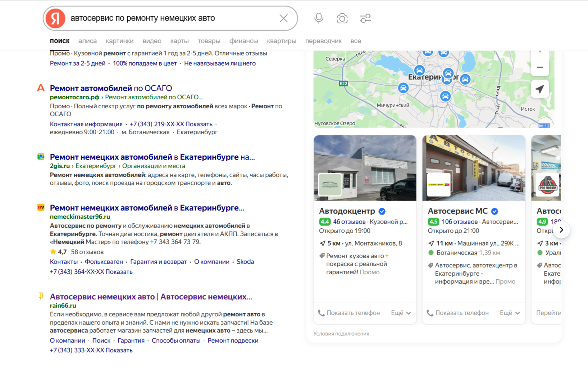Expand Ещё options for Автосервис МС

[509, 312]
